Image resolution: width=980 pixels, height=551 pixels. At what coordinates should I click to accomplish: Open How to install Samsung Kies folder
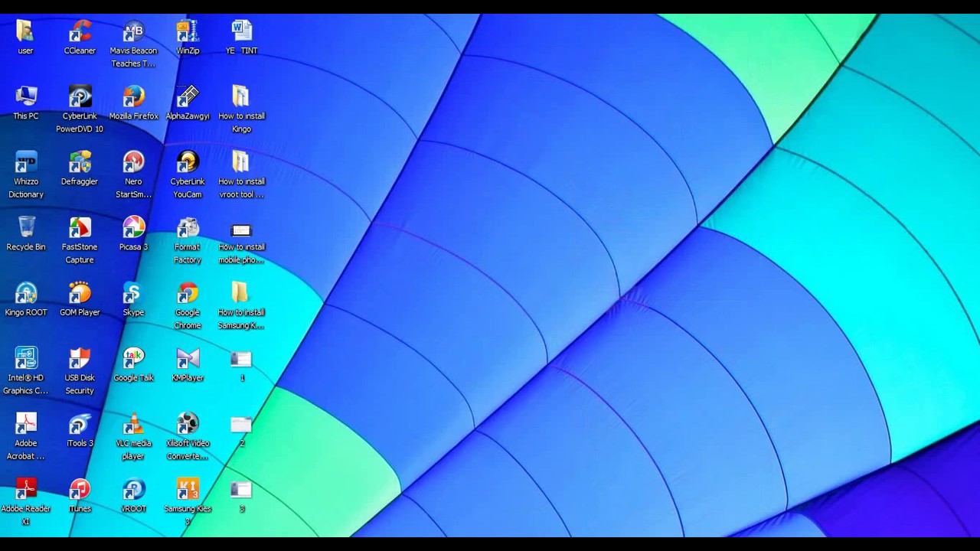[241, 294]
